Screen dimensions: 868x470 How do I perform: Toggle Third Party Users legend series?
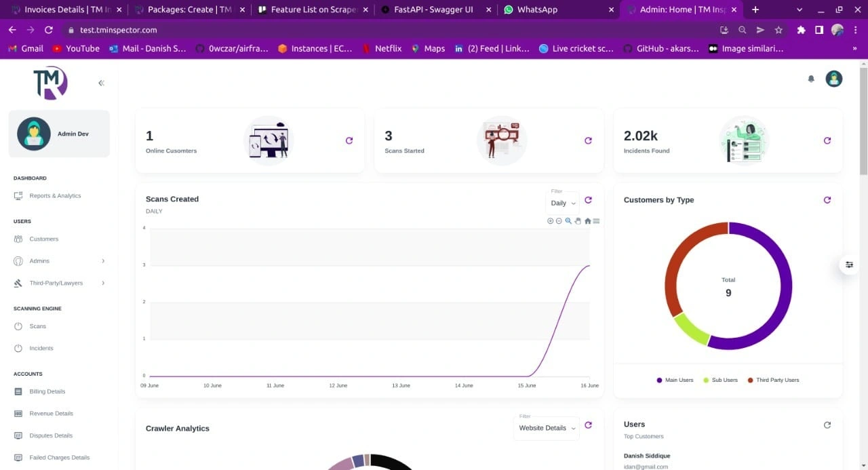pos(773,380)
